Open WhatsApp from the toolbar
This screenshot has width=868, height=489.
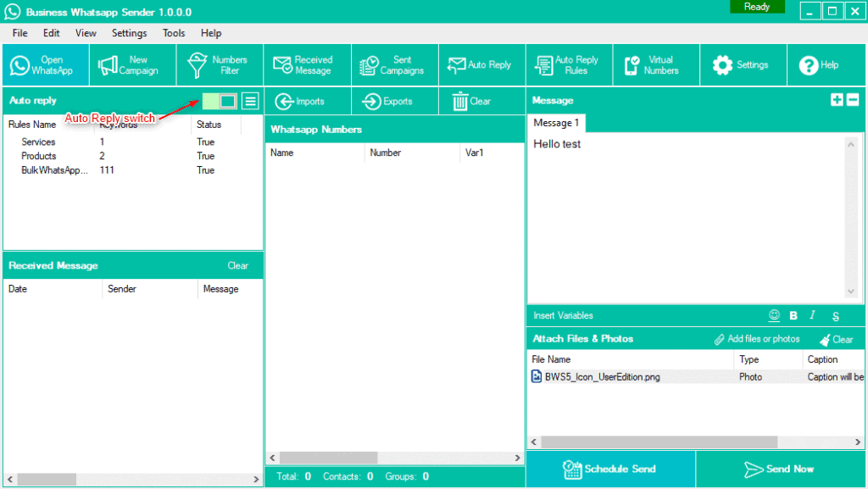click(44, 65)
